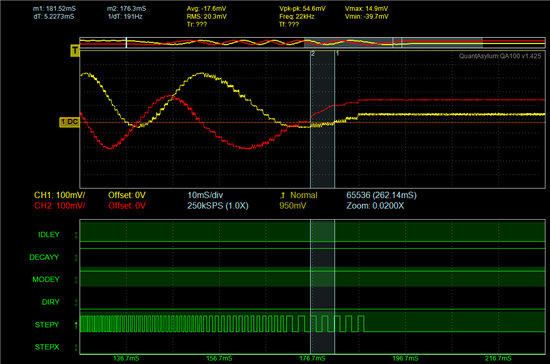
Task: Click the STEPY trigger arrow icon
Action: tap(76, 325)
